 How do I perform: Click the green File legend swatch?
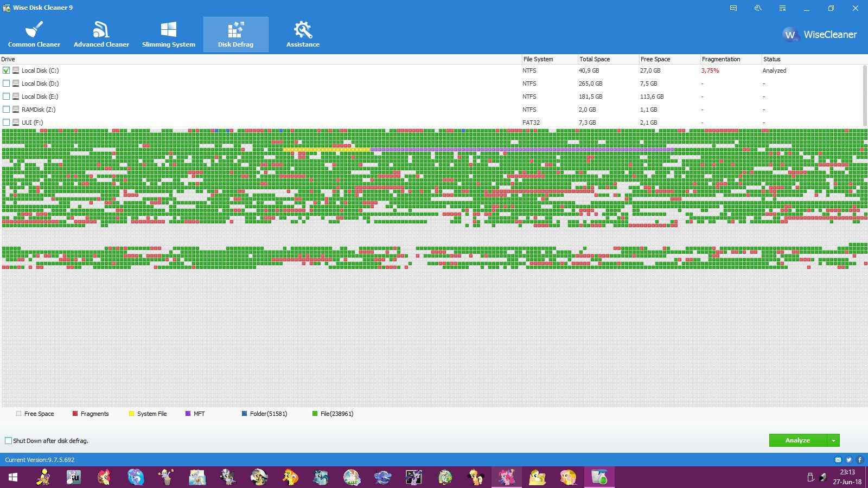[x=315, y=414]
